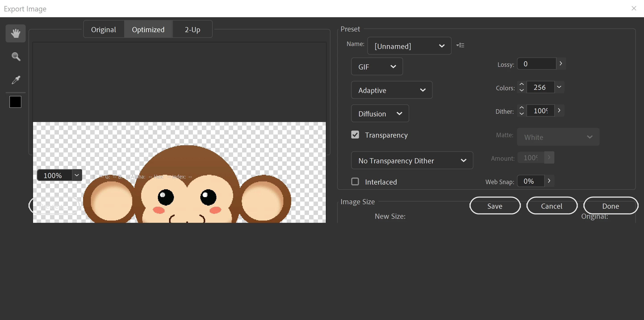This screenshot has height=320, width=644.
Task: Click the black eyedropper color swatch
Action: pyautogui.click(x=15, y=102)
